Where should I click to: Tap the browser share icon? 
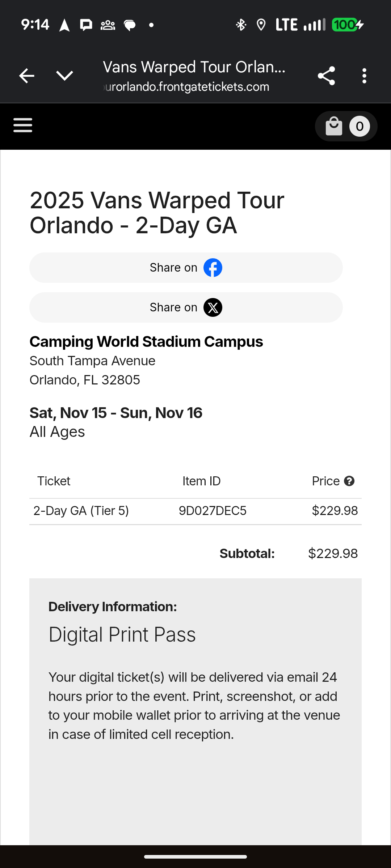(326, 76)
